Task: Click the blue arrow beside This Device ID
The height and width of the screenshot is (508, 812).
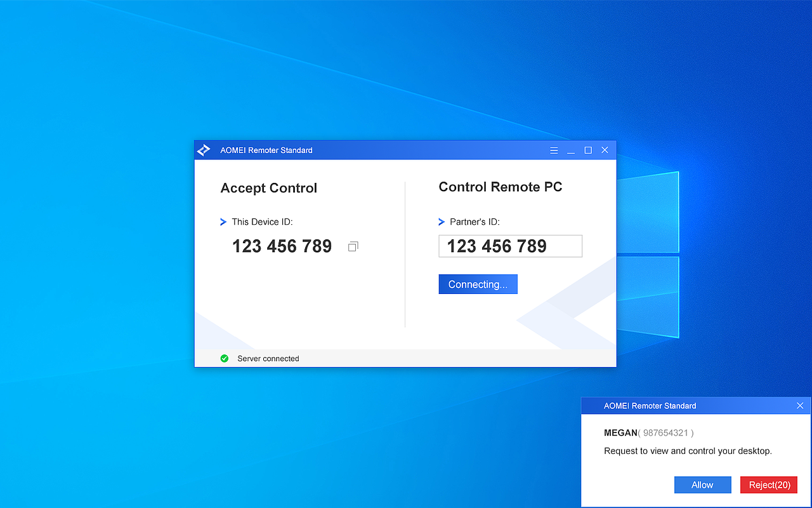Action: click(x=223, y=222)
